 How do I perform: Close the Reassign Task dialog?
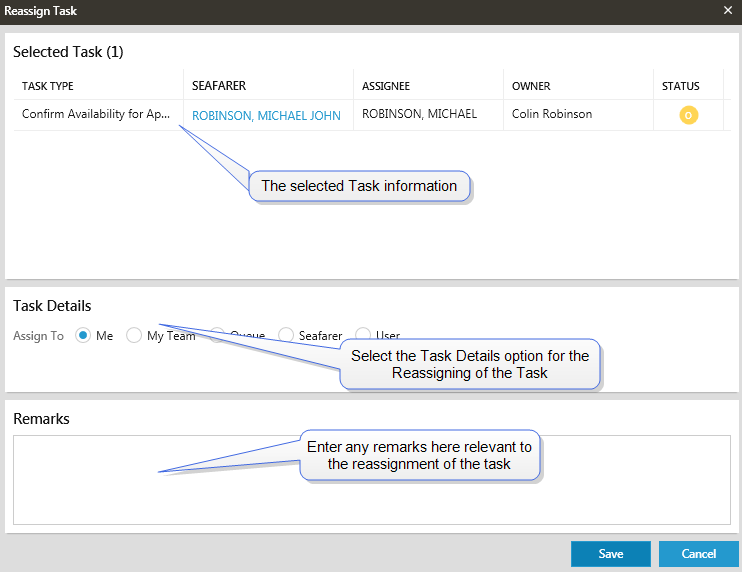click(x=727, y=11)
